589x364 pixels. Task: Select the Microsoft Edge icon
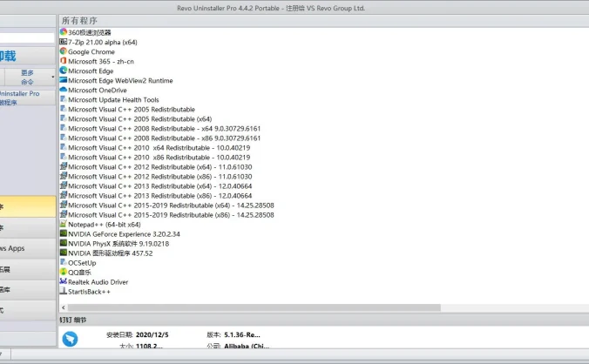64,71
